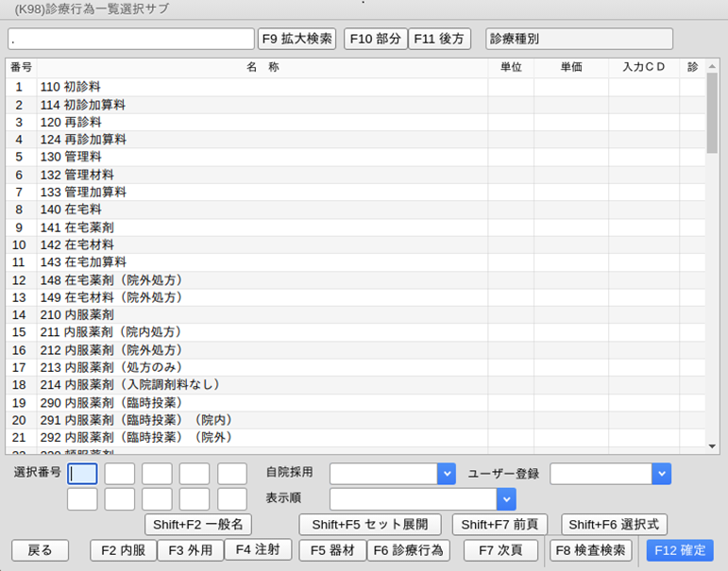Click the 名称 column header
The width and height of the screenshot is (728, 571).
pos(262,67)
